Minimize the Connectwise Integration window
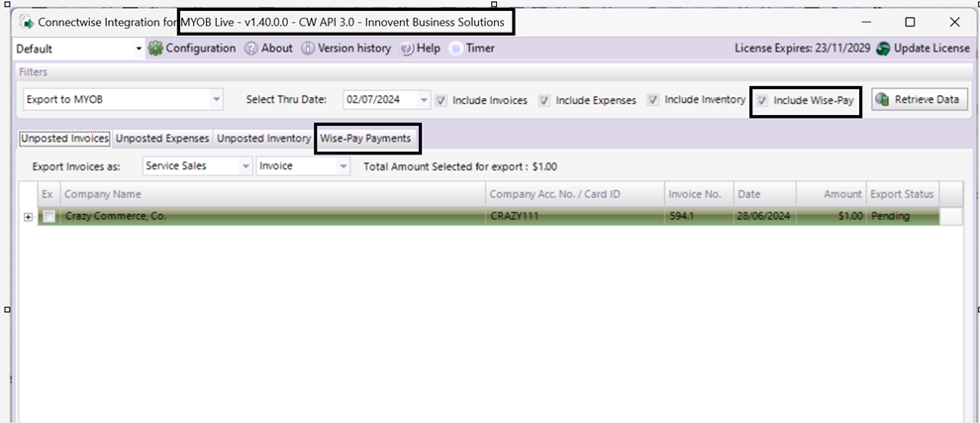Screen dimensions: 980x423 click(867, 22)
